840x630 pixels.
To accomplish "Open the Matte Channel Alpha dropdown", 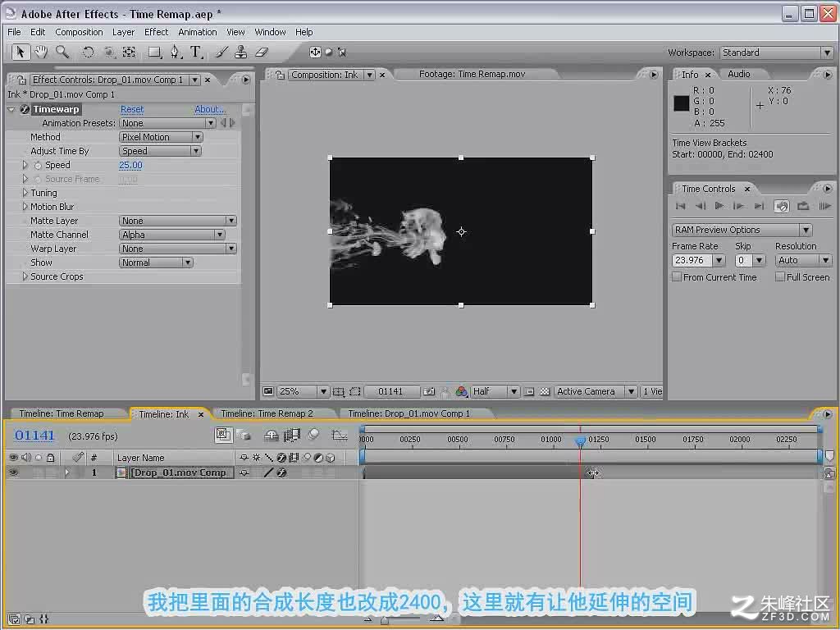I will [x=172, y=235].
